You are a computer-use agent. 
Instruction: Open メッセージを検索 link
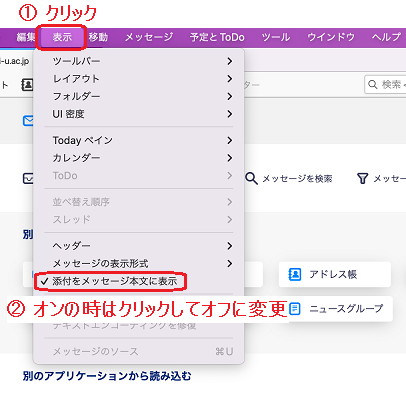pos(297,179)
